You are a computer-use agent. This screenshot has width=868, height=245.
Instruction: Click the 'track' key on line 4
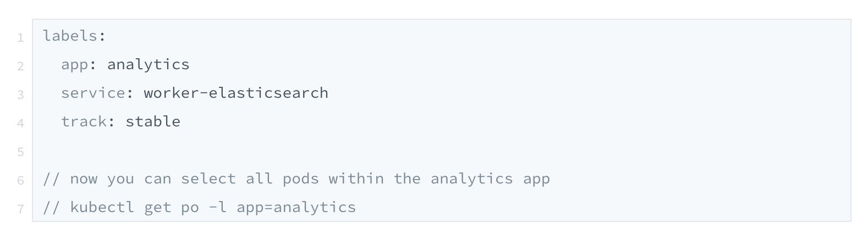[x=84, y=121]
